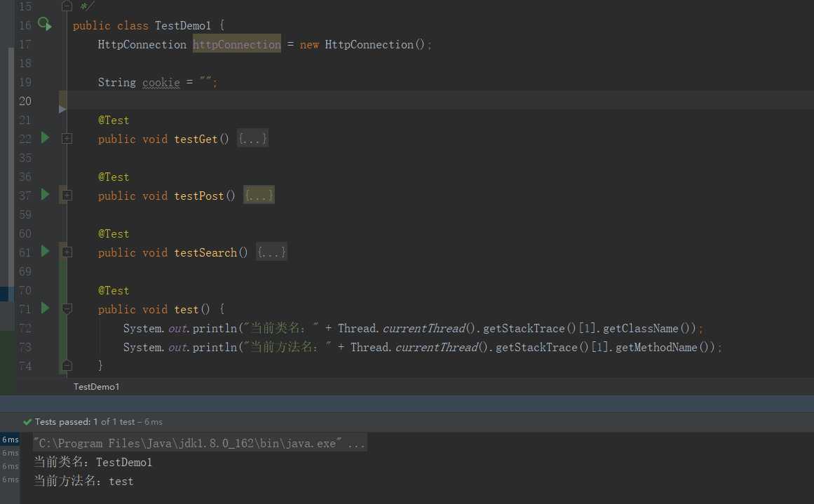The height and width of the screenshot is (504, 814).
Task: Click the TestDemo1 class name declaration
Action: [x=183, y=25]
